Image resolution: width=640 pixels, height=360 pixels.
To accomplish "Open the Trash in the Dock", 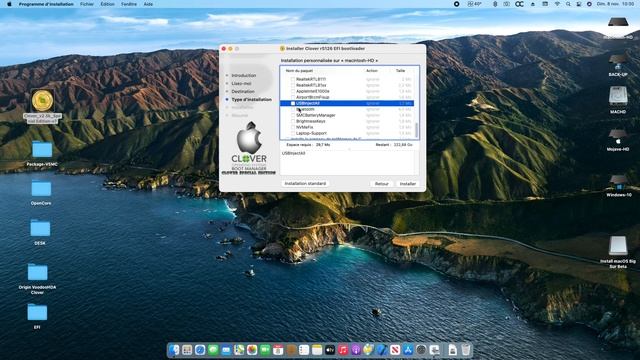I will pos(466,350).
